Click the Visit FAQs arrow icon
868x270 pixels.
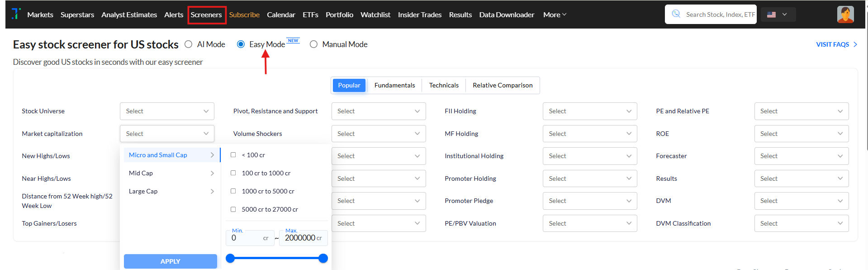pos(855,44)
